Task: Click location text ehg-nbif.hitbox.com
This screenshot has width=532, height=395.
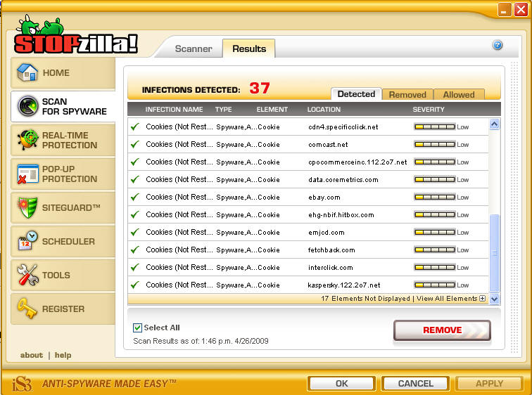Action: (x=341, y=215)
